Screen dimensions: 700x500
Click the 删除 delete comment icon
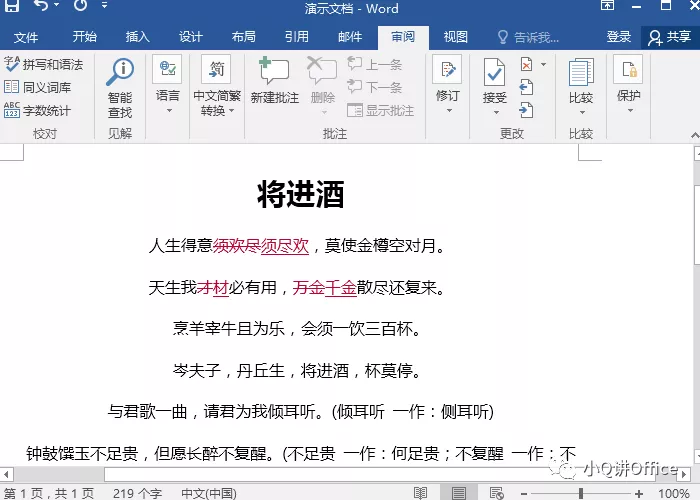pyautogui.click(x=322, y=71)
